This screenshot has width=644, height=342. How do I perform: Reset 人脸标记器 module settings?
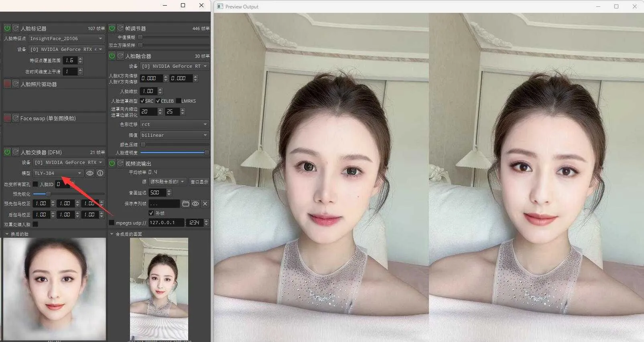click(16, 28)
